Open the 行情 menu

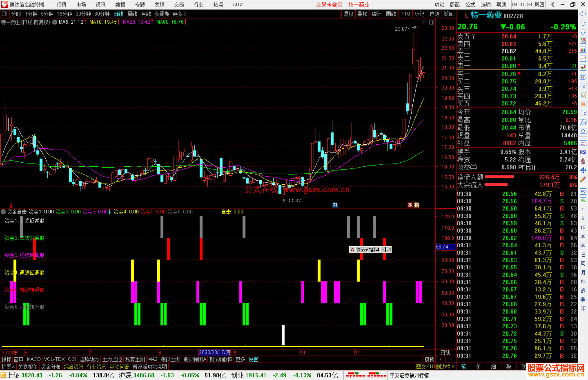[x=61, y=5]
